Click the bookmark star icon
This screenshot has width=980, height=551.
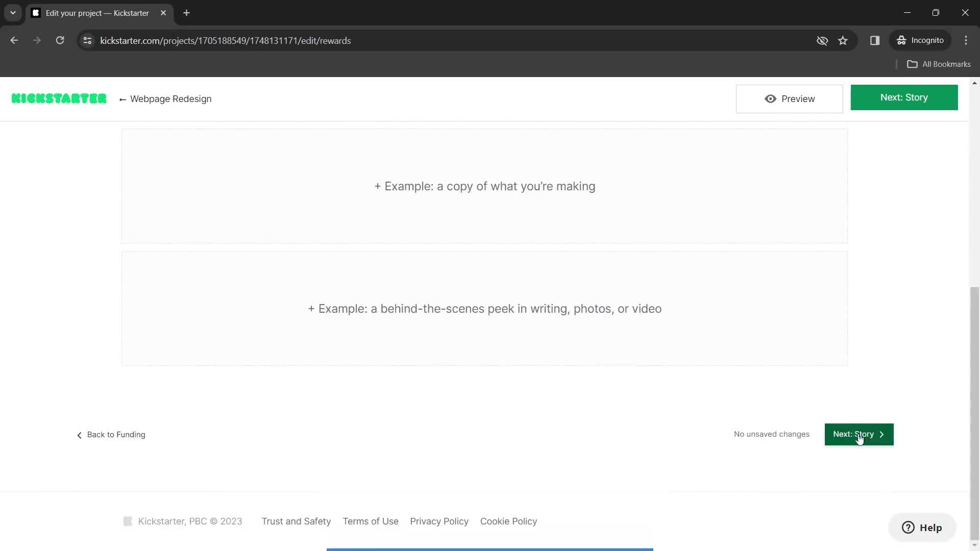843,40
